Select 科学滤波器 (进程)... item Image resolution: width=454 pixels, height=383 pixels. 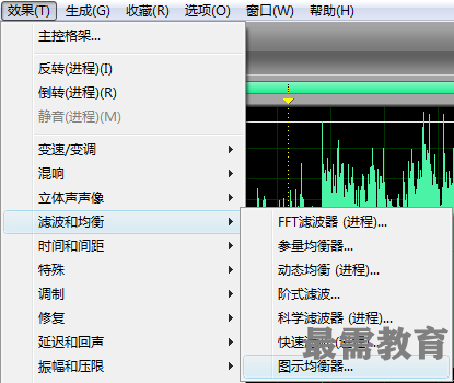(x=347, y=318)
